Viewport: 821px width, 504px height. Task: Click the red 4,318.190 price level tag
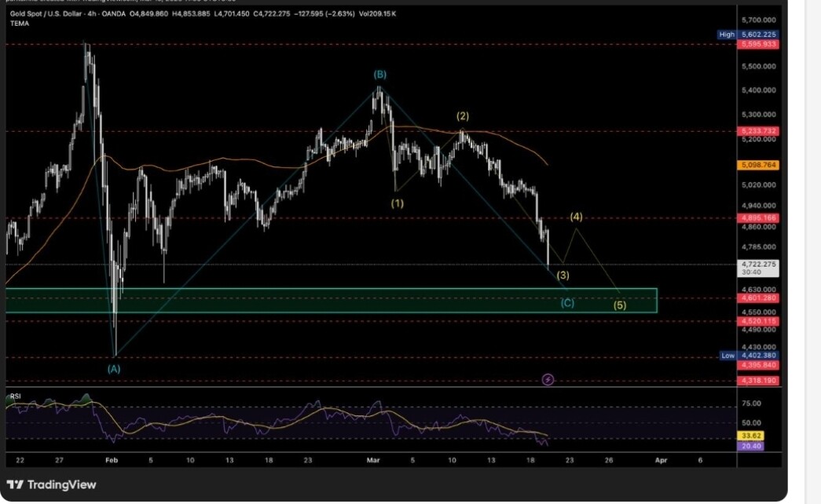758,381
